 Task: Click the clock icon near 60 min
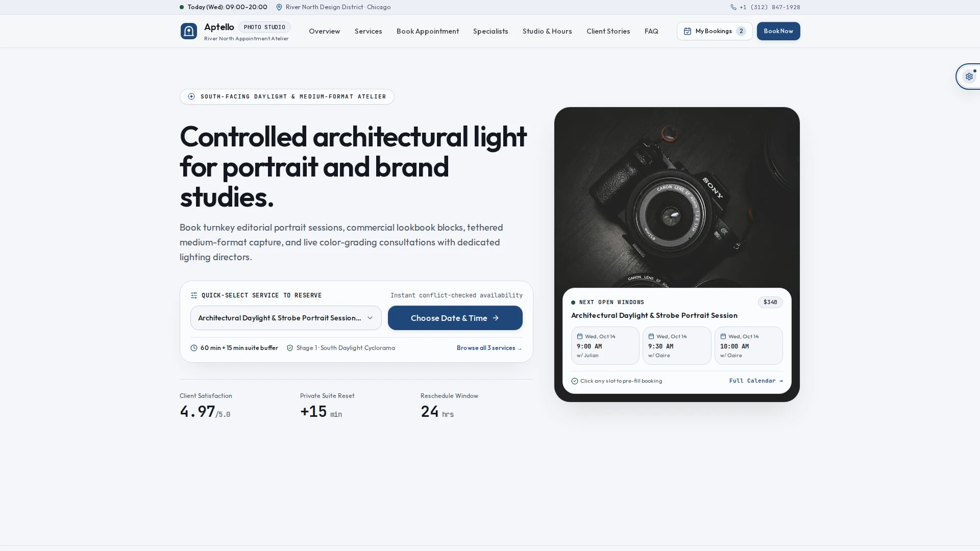(194, 348)
